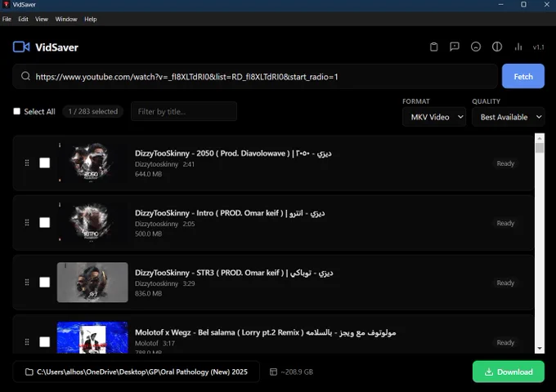Viewport: 556px width, 392px height.
Task: Click the drag handle of the Intro track
Action: coord(27,223)
